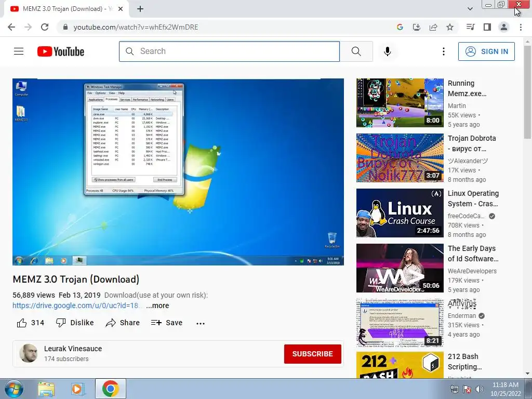Launch Windows Media Player from taskbar
The image size is (532, 399).
point(77,389)
